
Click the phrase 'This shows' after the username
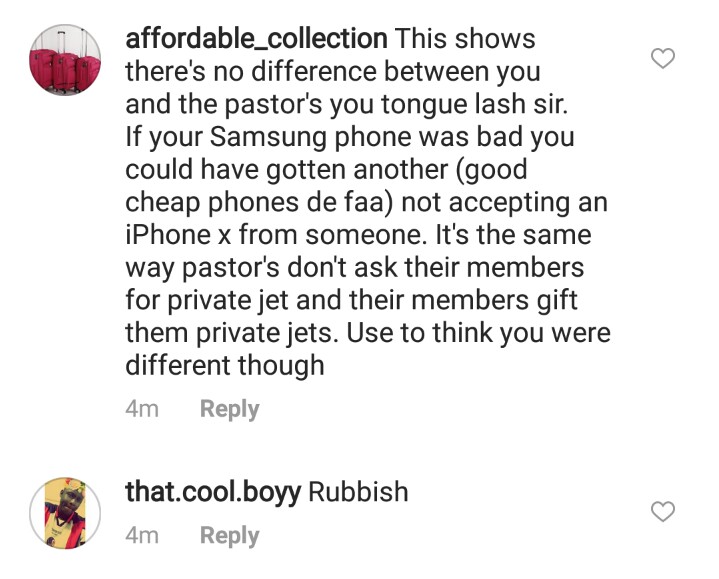click(465, 39)
